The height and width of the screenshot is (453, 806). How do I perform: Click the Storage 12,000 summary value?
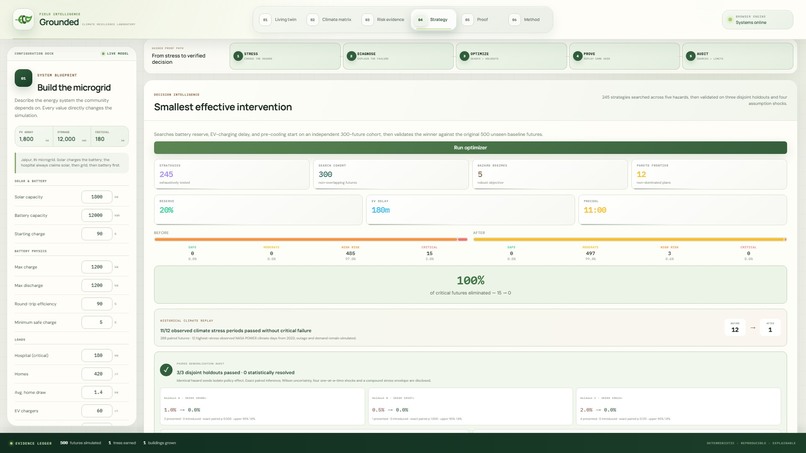pyautogui.click(x=66, y=139)
